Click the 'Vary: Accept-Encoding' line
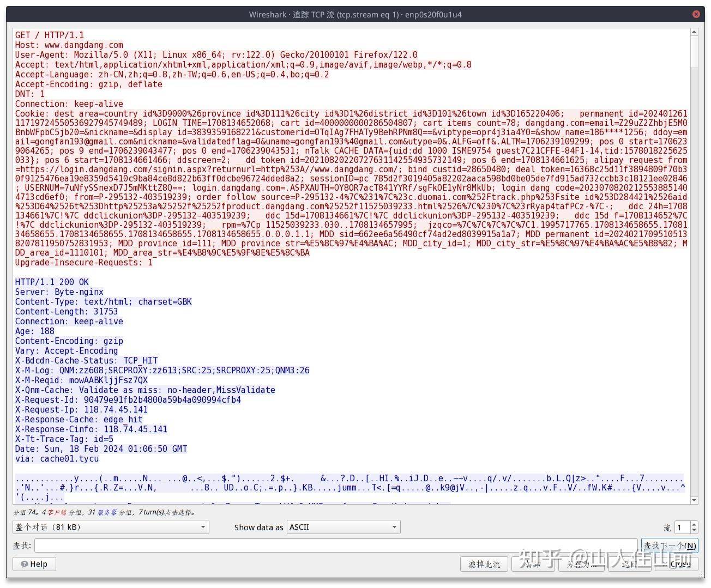The width and height of the screenshot is (711, 588). click(67, 351)
